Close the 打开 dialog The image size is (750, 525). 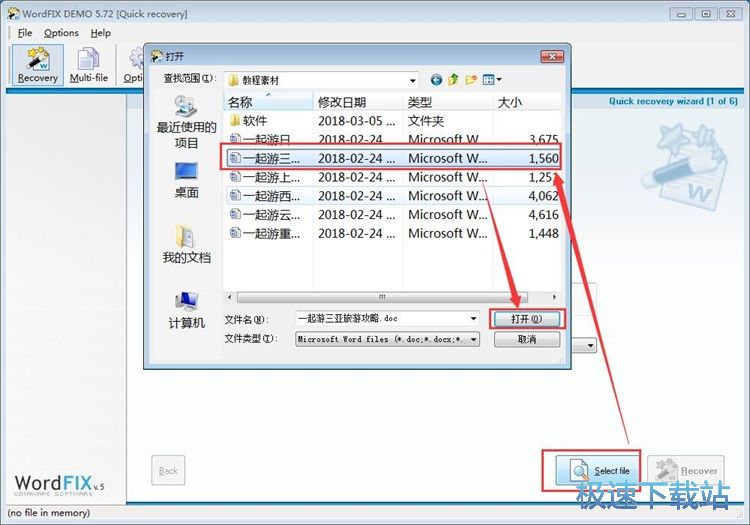click(x=552, y=56)
